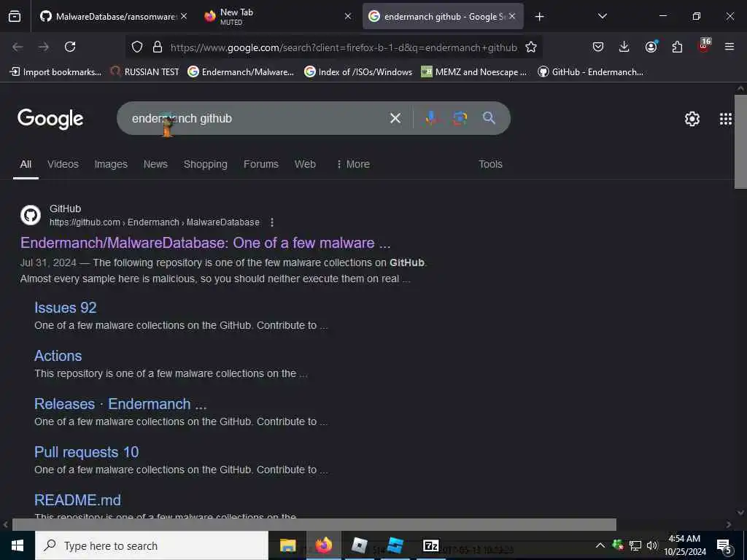Expand the More search filters menu
This screenshot has height=560, width=747.
(x=353, y=164)
